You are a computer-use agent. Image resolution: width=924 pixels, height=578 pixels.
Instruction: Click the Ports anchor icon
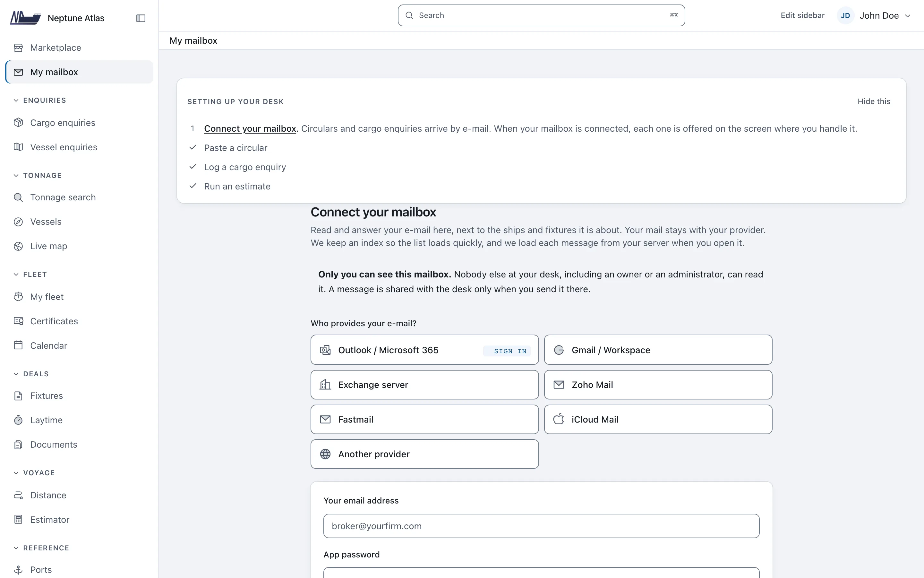pos(18,570)
